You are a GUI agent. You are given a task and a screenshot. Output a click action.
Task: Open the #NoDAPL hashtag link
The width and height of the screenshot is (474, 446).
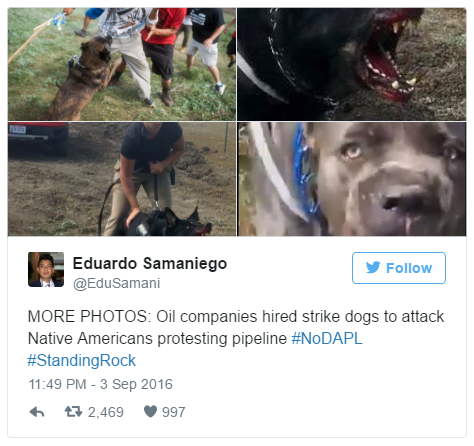[327, 339]
